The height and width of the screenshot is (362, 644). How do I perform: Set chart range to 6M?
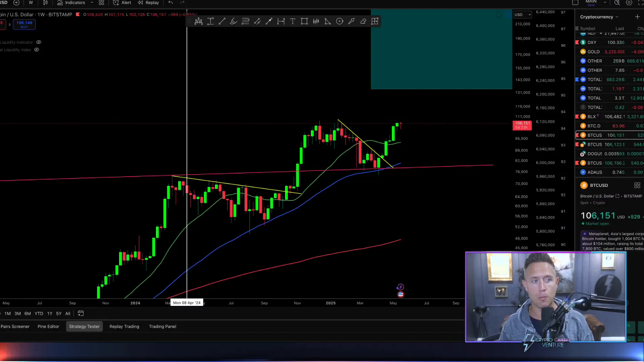(x=28, y=314)
